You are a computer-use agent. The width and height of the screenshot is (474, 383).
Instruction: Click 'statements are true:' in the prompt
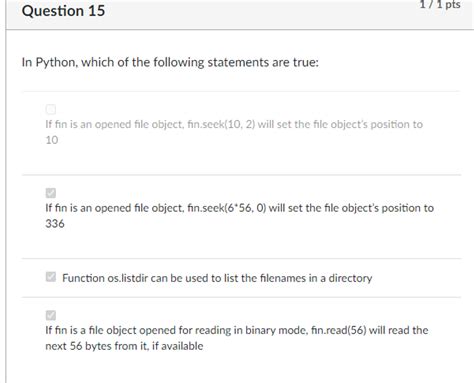point(263,62)
